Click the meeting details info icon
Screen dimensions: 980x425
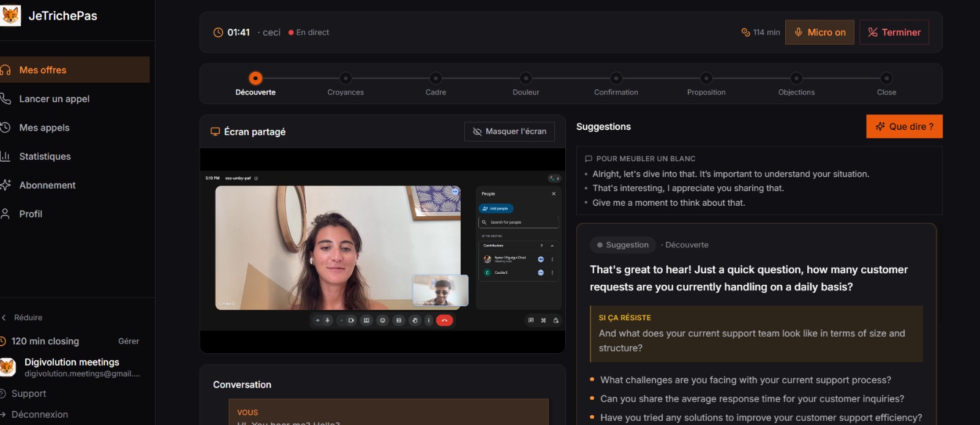256,178
